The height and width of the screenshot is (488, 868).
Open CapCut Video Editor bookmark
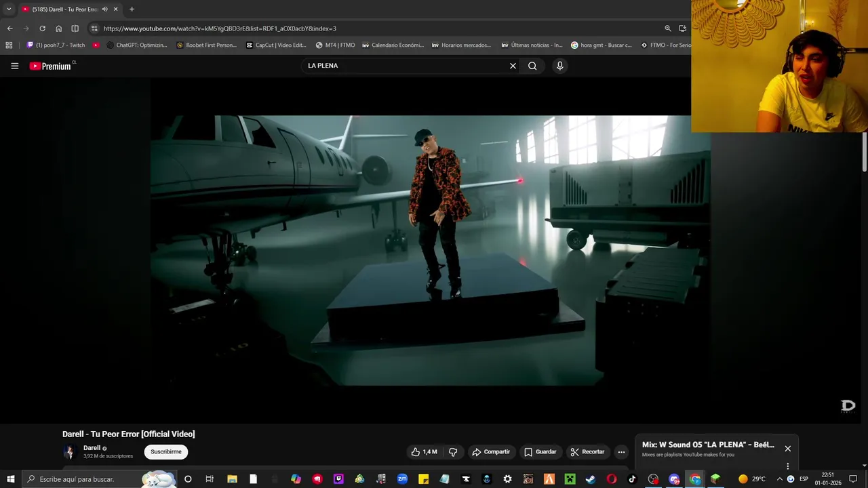(276, 45)
